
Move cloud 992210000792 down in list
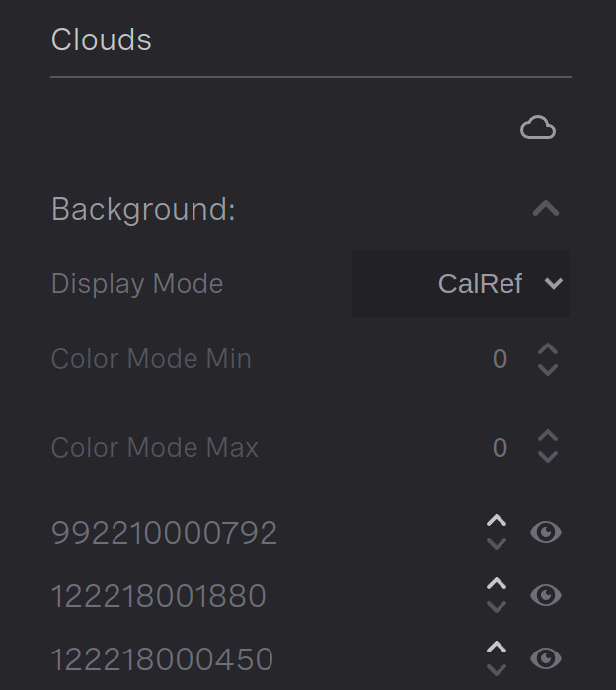[x=497, y=544]
